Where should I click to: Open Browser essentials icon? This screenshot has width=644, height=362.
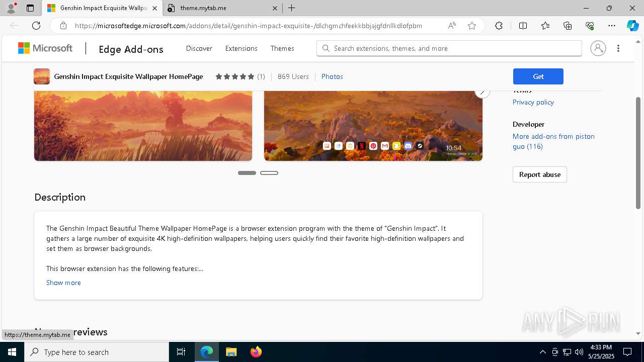coord(590,26)
